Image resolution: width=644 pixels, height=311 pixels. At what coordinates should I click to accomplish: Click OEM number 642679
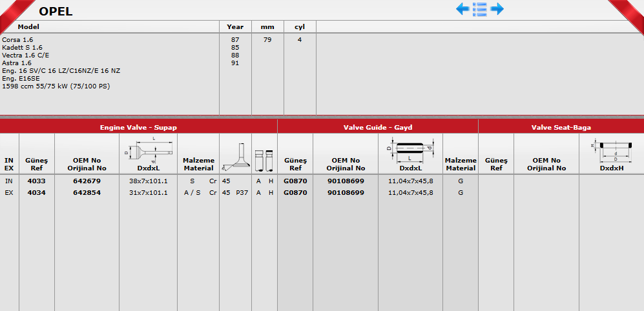pyautogui.click(x=87, y=181)
